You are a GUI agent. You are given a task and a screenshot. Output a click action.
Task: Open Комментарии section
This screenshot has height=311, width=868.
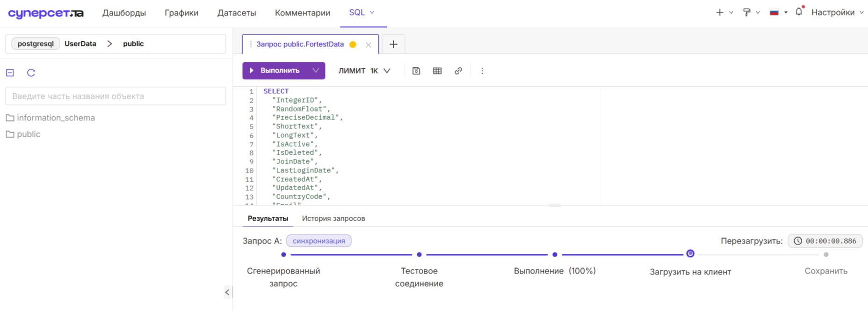pyautogui.click(x=303, y=13)
